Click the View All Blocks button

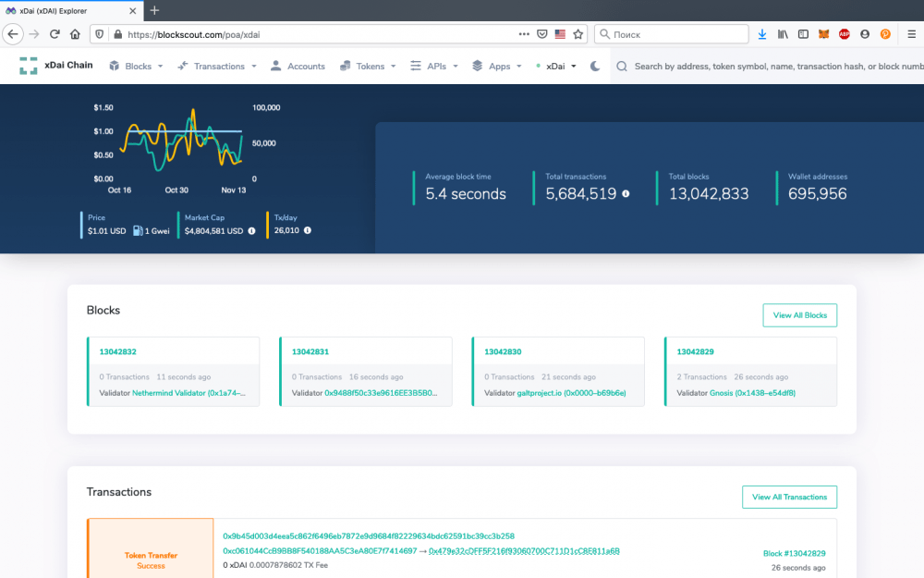799,315
